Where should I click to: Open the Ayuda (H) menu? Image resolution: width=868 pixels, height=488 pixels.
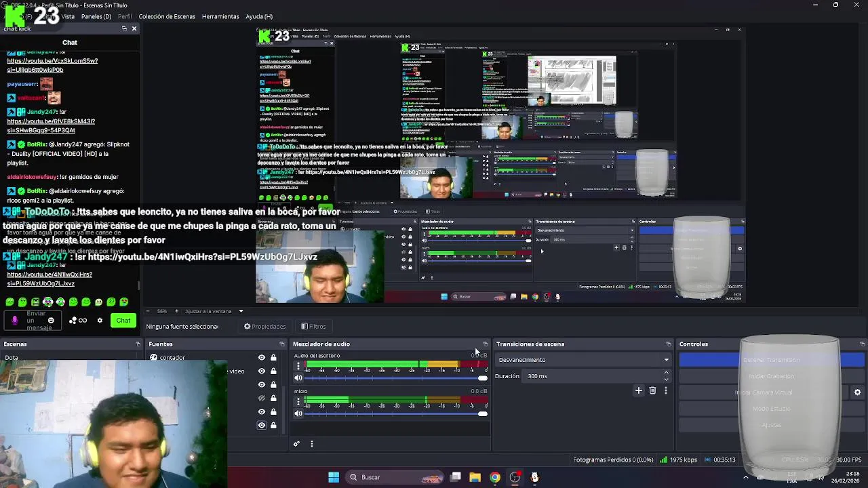259,16
